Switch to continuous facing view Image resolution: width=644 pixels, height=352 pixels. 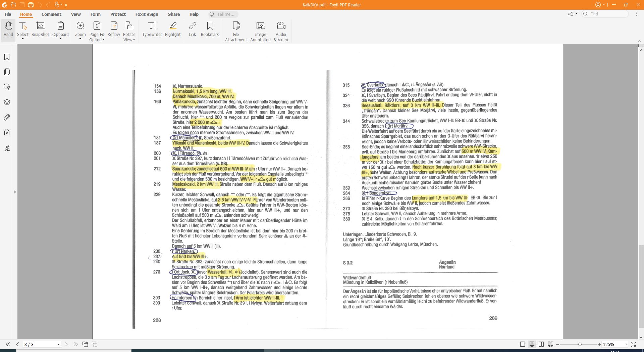click(x=550, y=344)
